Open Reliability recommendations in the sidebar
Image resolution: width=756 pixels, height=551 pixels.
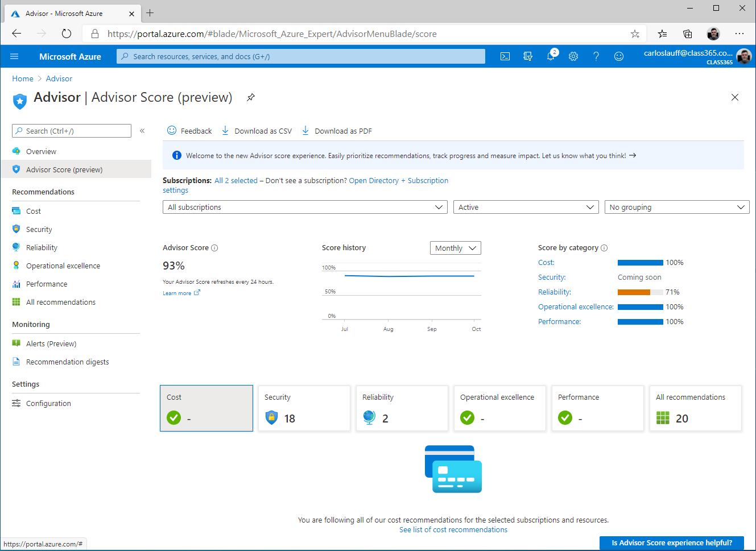[x=76, y=247]
